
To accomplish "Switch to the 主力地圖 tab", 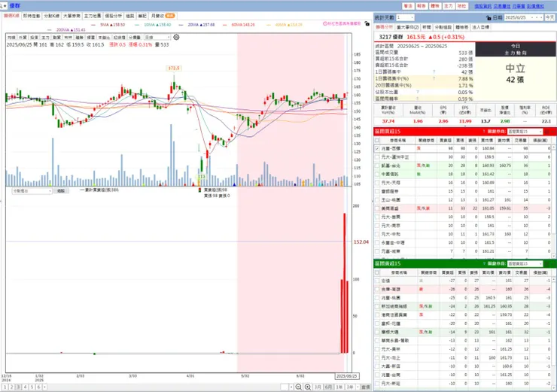I will pos(93,16).
